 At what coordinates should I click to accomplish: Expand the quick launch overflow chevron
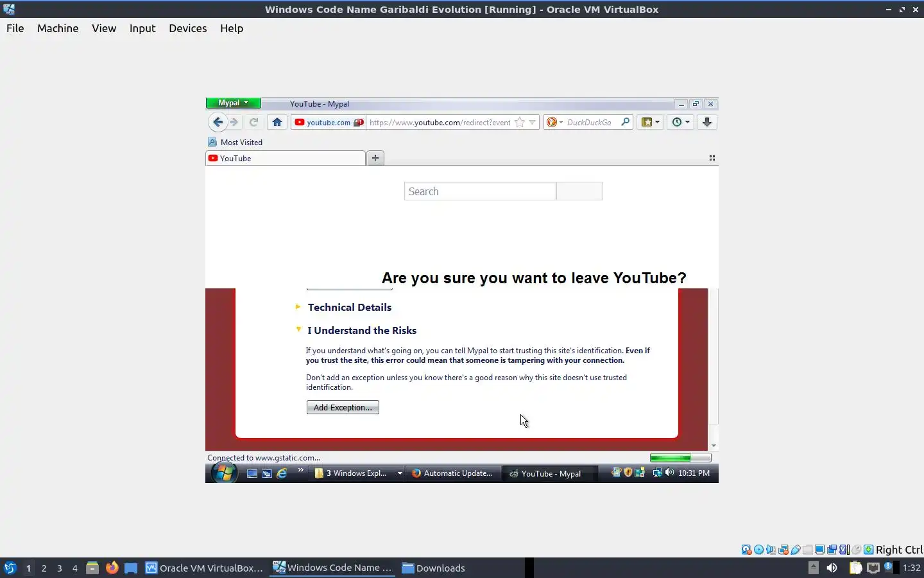[x=300, y=471]
